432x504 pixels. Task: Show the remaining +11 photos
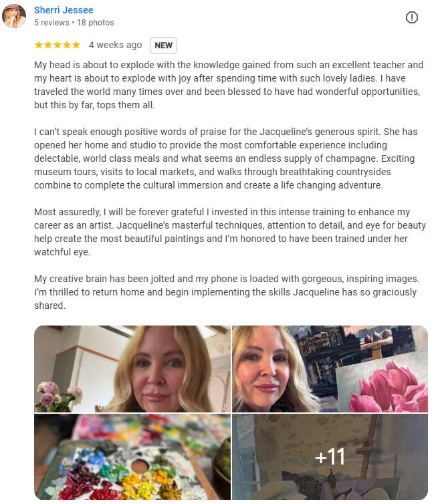click(330, 457)
